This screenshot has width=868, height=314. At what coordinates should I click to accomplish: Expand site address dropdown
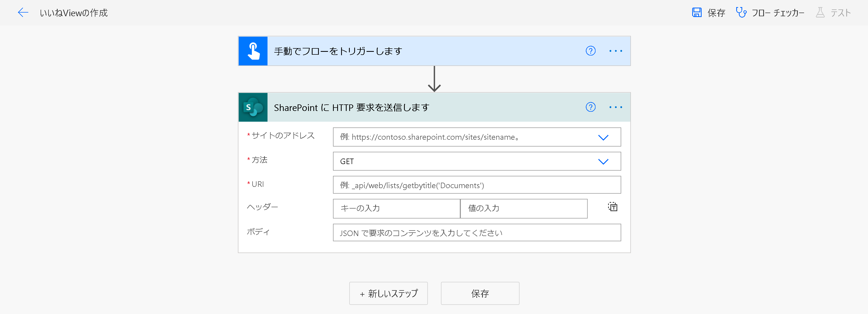(603, 137)
